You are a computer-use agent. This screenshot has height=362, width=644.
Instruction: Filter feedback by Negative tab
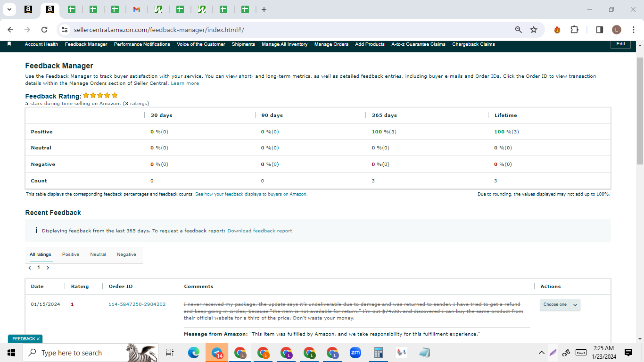pos(127,255)
